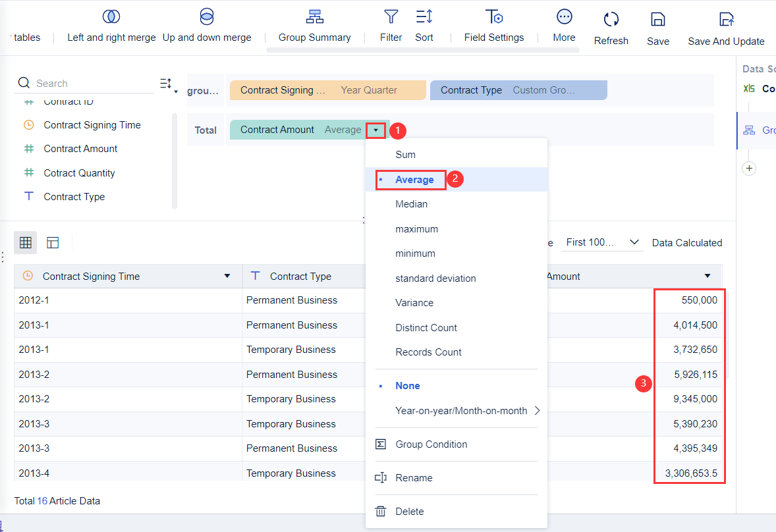Click Save in the toolbar
Image resolution: width=776 pixels, height=532 pixels.
657,20
